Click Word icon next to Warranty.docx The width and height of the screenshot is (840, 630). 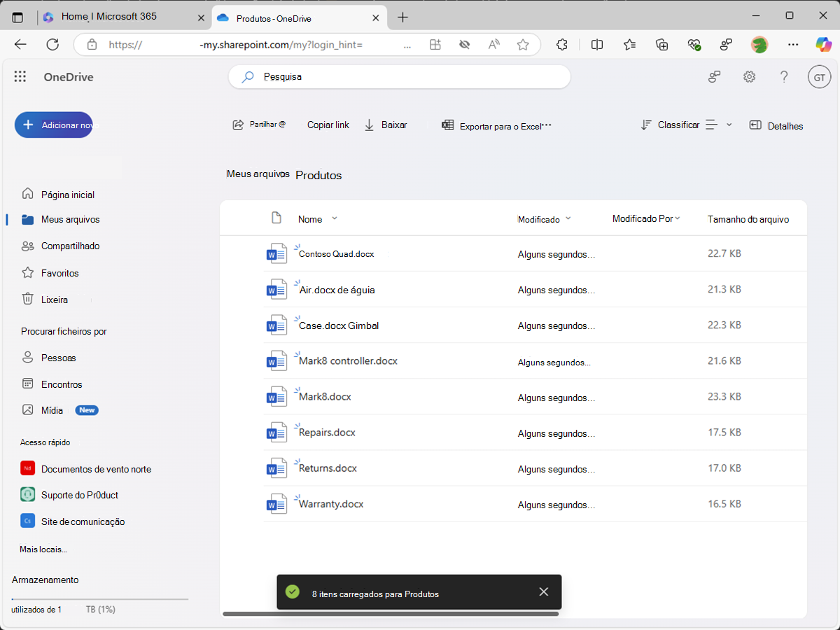coord(277,503)
